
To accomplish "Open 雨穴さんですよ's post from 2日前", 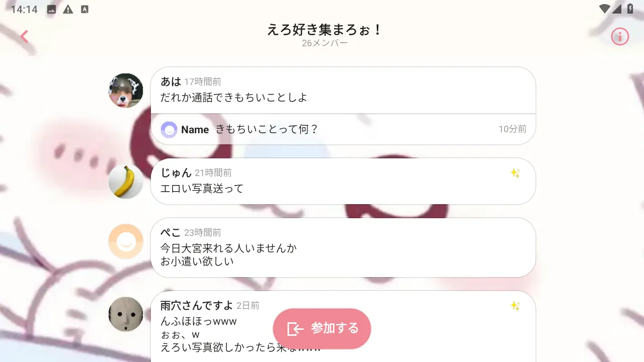I will (343, 326).
